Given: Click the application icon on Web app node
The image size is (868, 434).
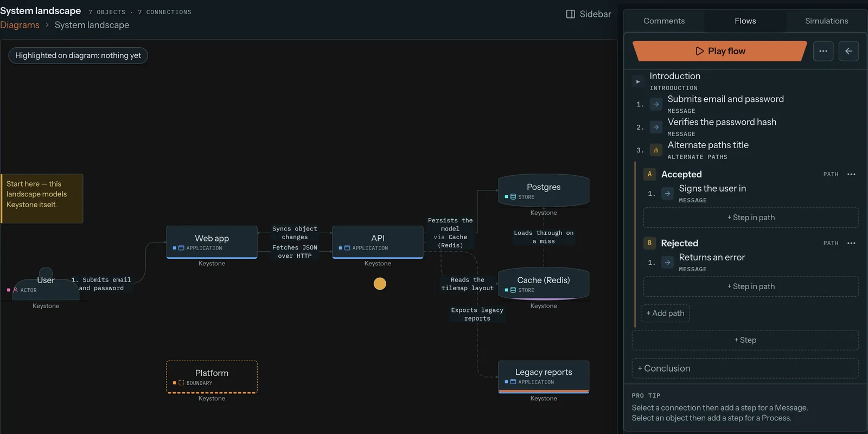Looking at the screenshot, I should 182,248.
